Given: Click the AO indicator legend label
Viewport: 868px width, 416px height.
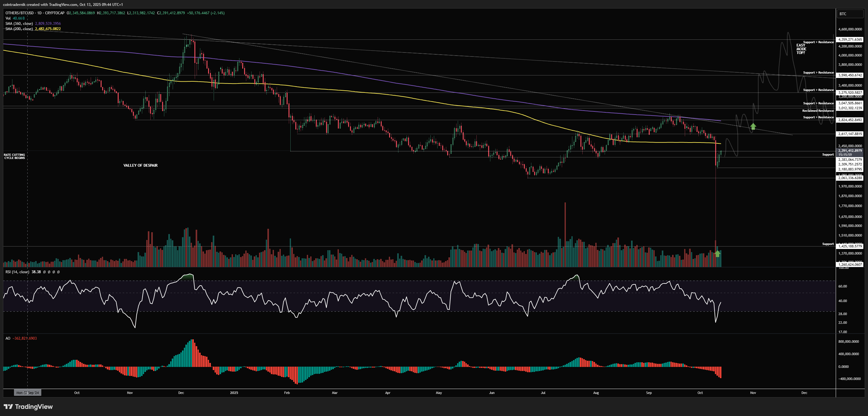Looking at the screenshot, I should click(8, 338).
